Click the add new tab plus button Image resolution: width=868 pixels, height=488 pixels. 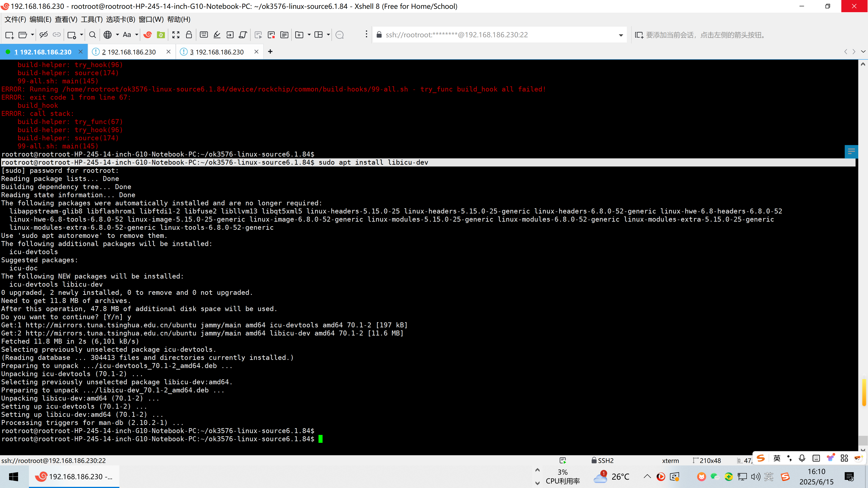pos(270,52)
